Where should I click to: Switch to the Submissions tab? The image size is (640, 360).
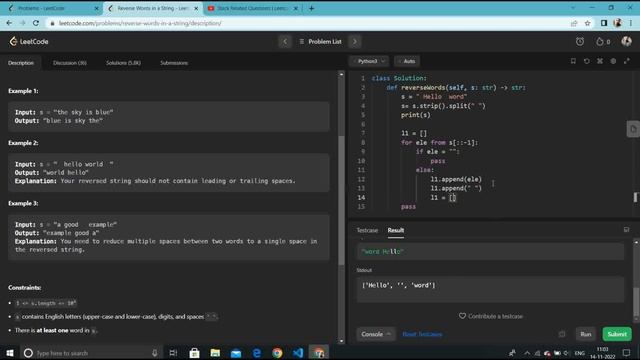coord(174,63)
